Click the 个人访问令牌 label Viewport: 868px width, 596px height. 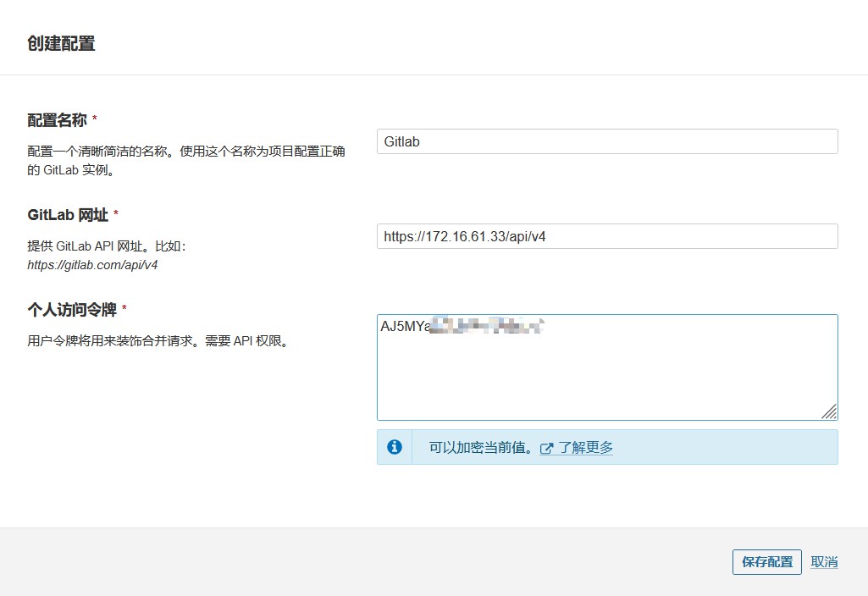click(x=72, y=309)
